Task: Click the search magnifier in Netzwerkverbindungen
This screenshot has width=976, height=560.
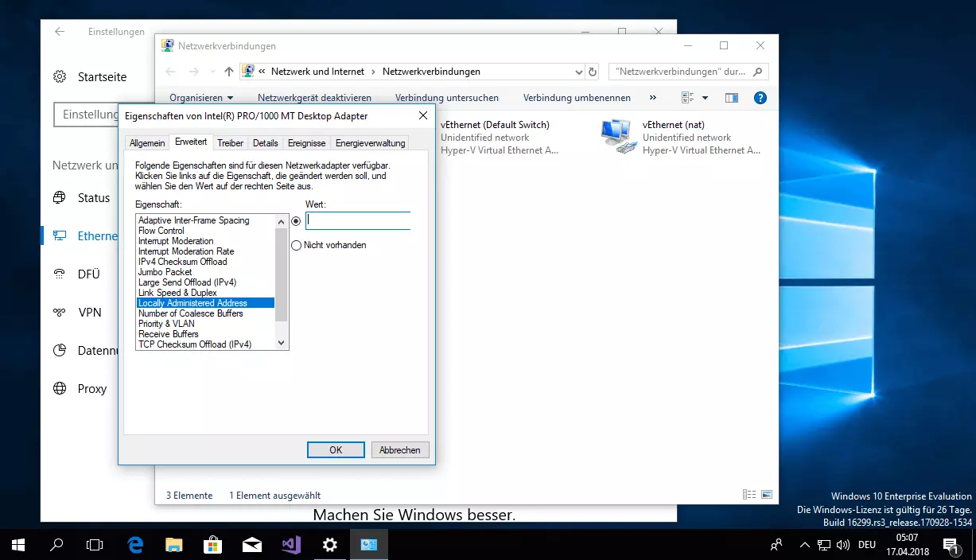Action: point(758,72)
